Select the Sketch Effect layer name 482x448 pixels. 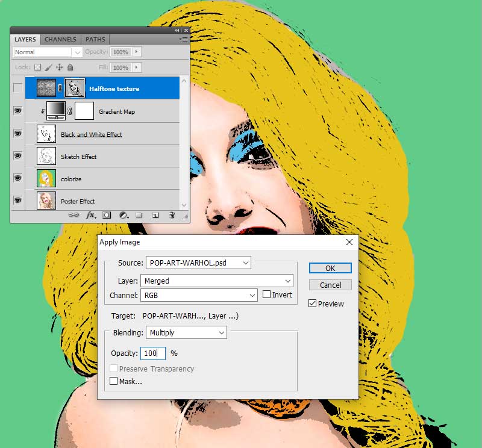click(x=79, y=157)
